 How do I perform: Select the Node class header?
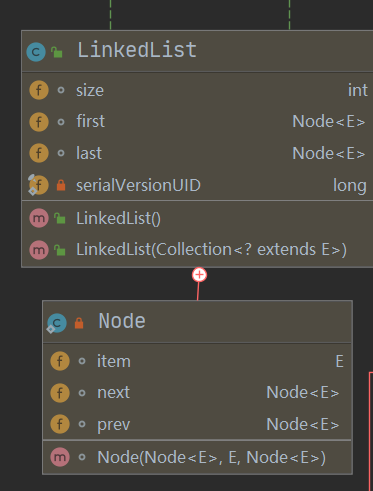point(197,322)
